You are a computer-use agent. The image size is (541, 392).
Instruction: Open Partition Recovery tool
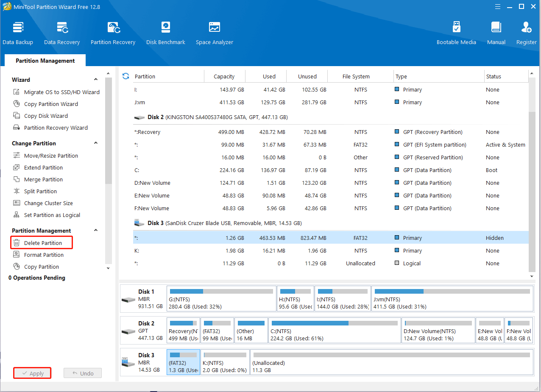click(113, 33)
